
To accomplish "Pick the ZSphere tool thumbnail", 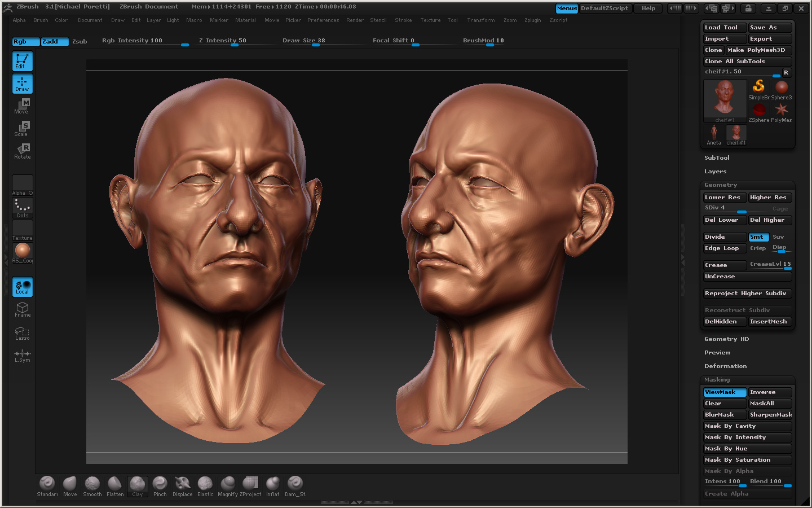I will (759, 112).
